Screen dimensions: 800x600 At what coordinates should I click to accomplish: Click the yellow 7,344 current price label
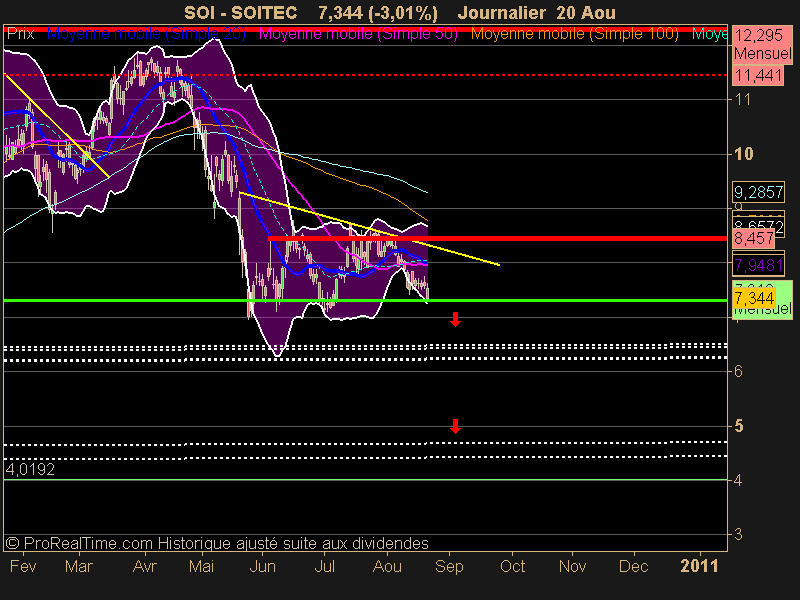tap(754, 297)
